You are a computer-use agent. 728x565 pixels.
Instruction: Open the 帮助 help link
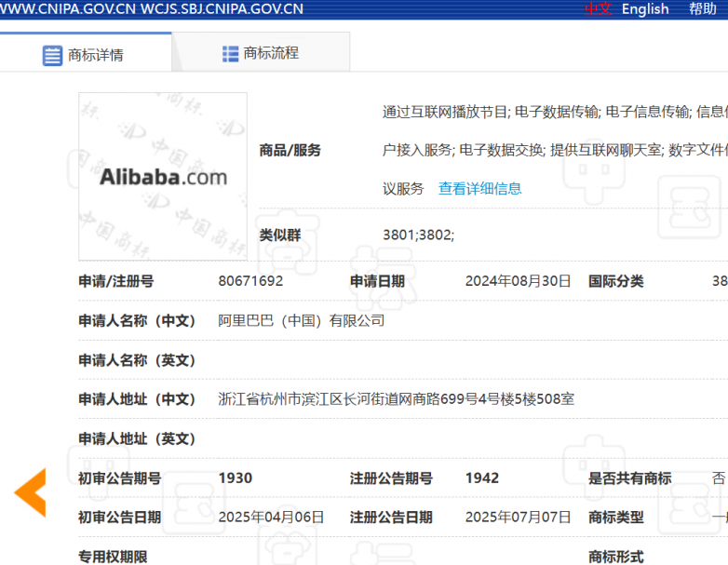[703, 8]
